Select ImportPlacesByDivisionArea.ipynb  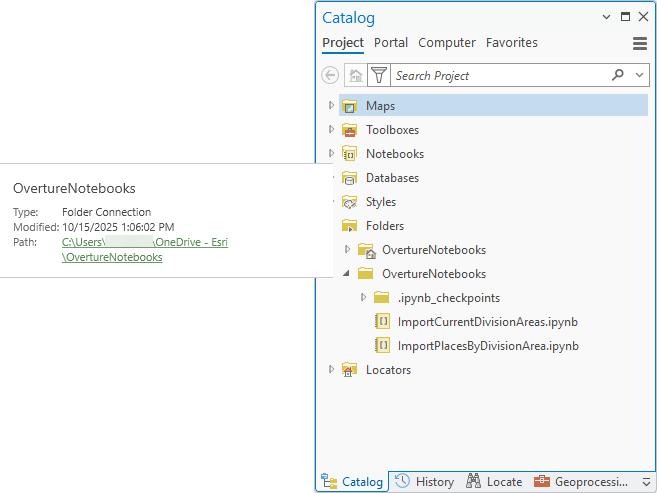pos(488,346)
